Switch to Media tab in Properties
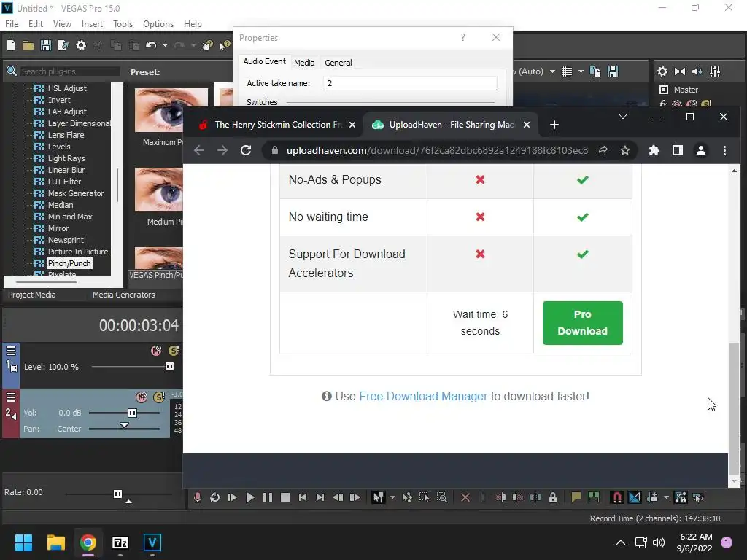 coord(304,63)
